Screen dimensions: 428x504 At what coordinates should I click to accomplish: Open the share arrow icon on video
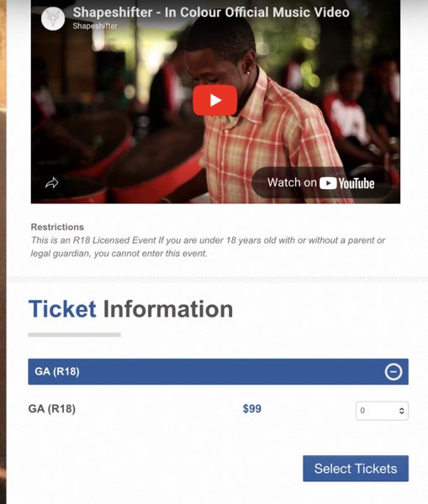(52, 183)
